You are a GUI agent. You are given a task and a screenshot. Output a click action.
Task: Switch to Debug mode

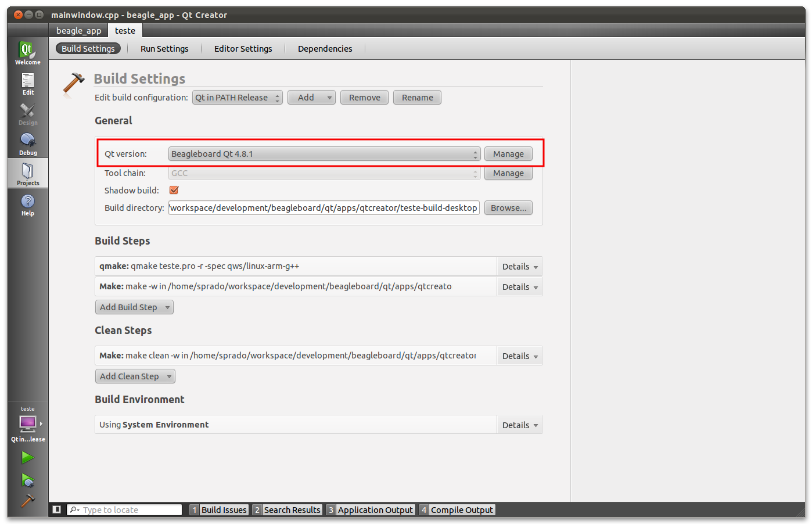28,144
